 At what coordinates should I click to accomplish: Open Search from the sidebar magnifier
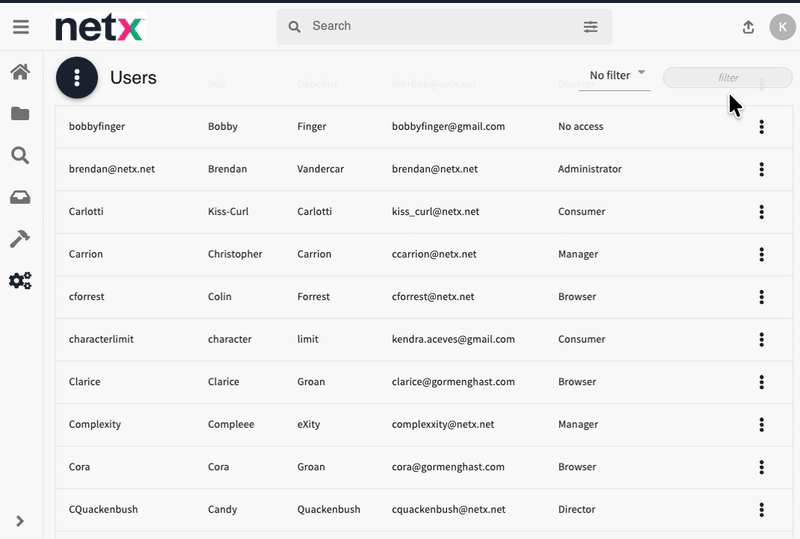(x=20, y=155)
